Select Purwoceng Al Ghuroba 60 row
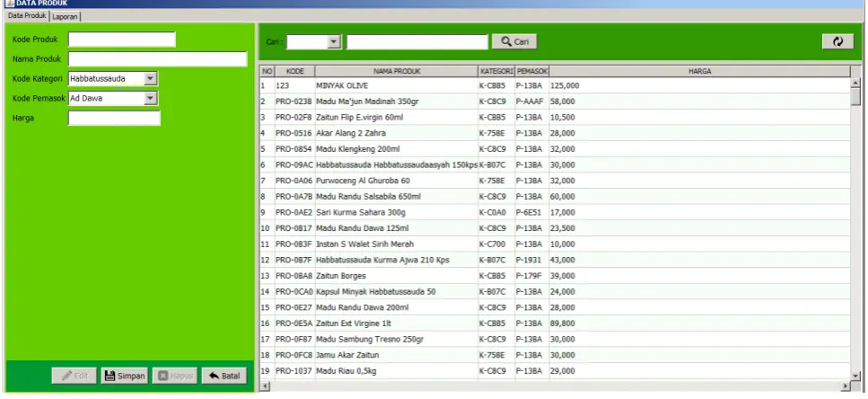The height and width of the screenshot is (399, 868). 556,181
